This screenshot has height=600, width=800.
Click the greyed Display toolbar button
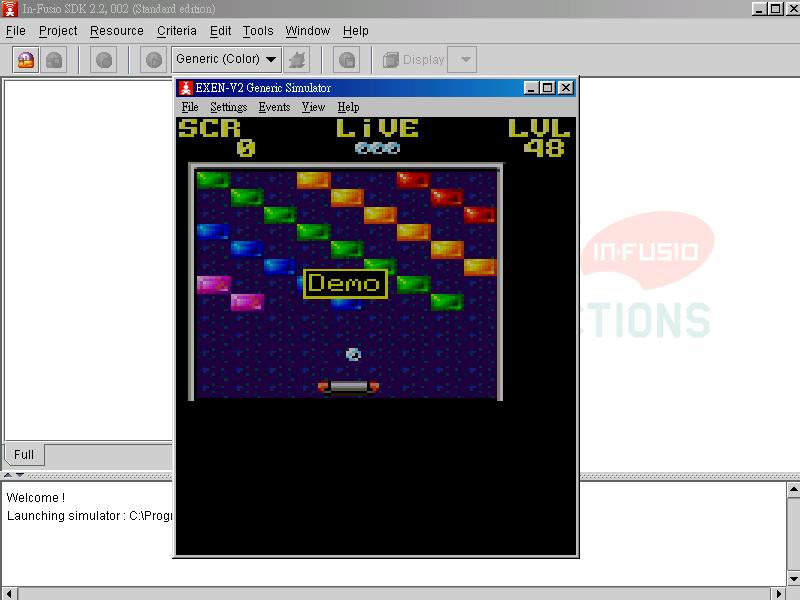tap(414, 60)
